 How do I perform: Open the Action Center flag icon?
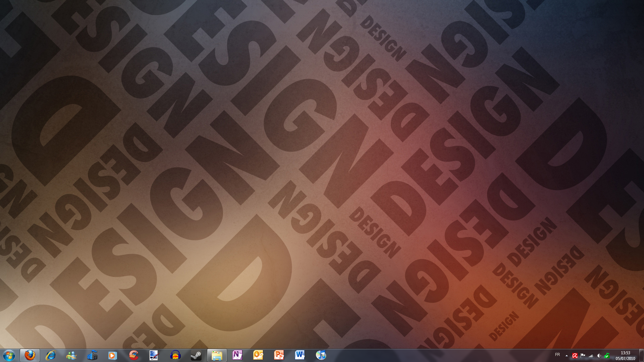point(583,356)
